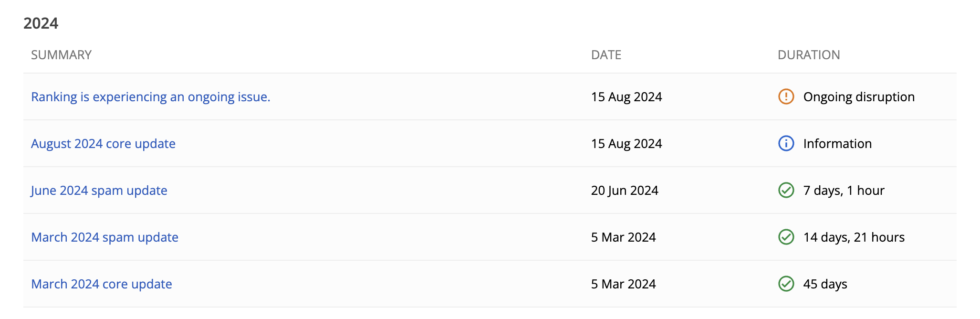Open June 2024 spam update link
The height and width of the screenshot is (319, 980).
[99, 191]
